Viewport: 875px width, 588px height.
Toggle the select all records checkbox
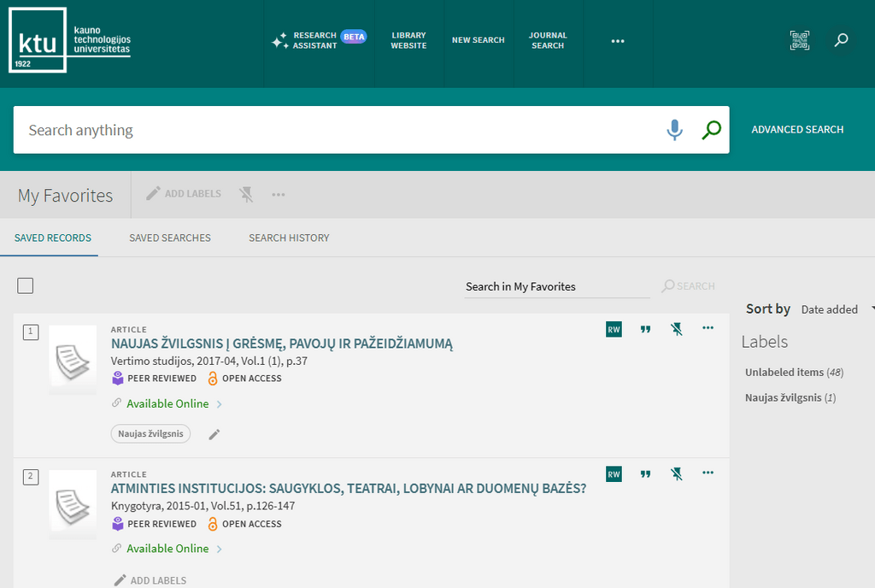point(26,285)
